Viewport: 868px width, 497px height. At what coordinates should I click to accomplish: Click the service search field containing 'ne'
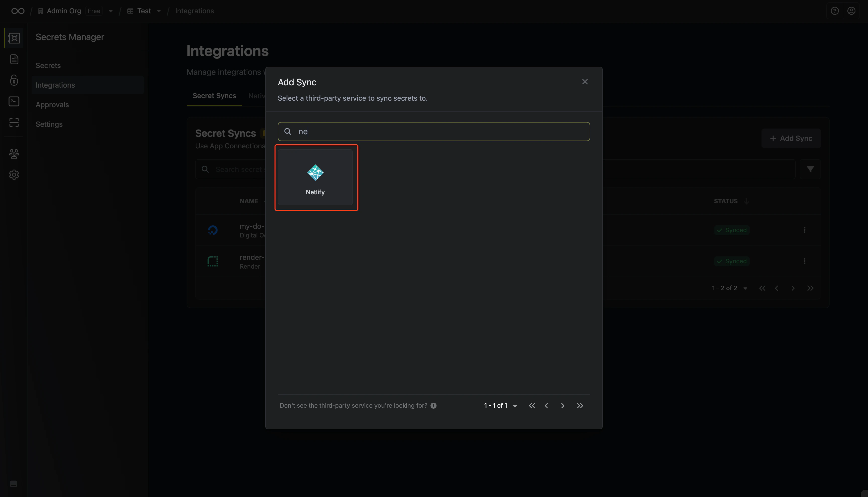[434, 132]
